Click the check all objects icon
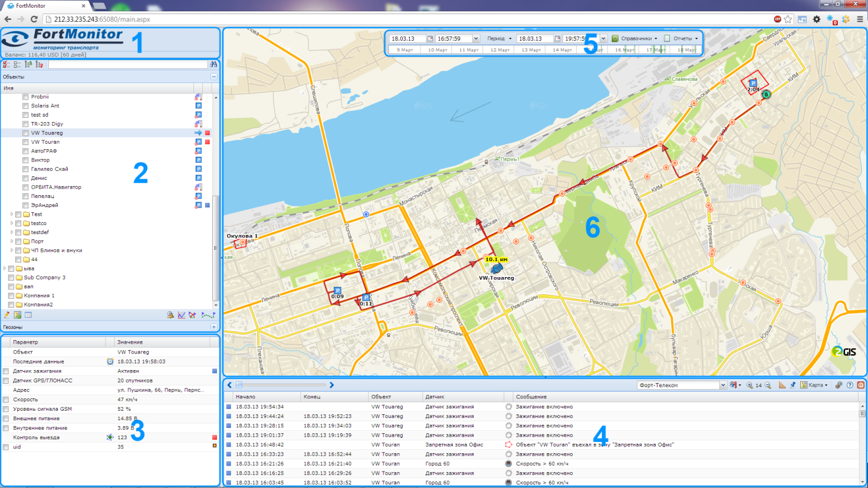This screenshot has height=488, width=868. 6,64
